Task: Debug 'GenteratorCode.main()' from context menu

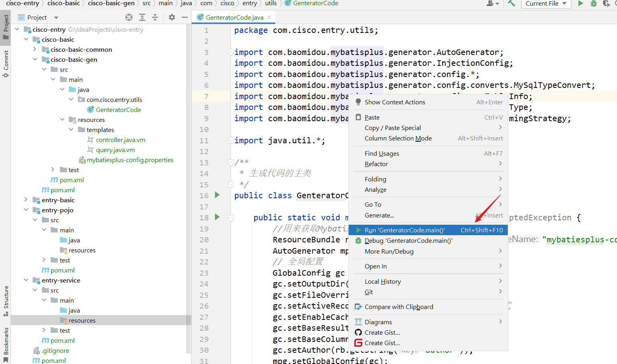Action: (x=428, y=241)
